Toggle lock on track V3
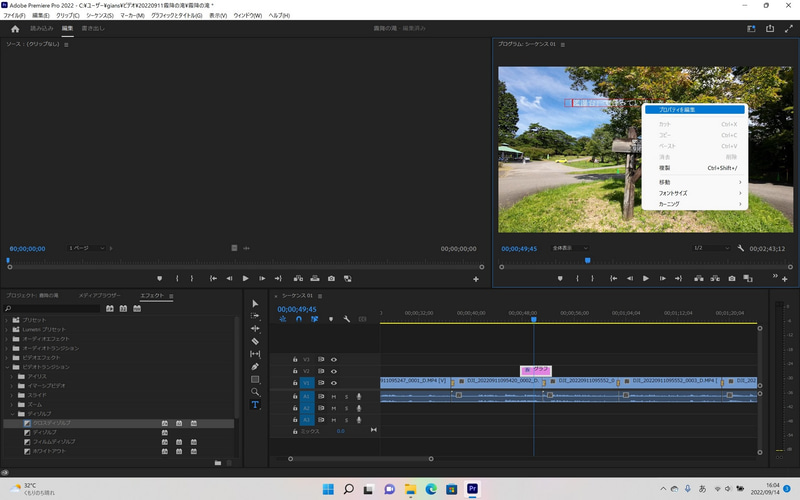Screen dimensions: 800x500 295,359
